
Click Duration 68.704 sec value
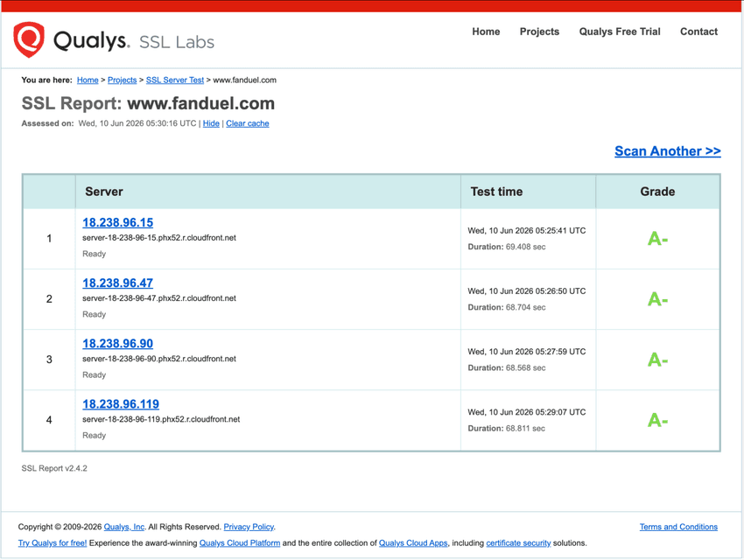(x=525, y=307)
